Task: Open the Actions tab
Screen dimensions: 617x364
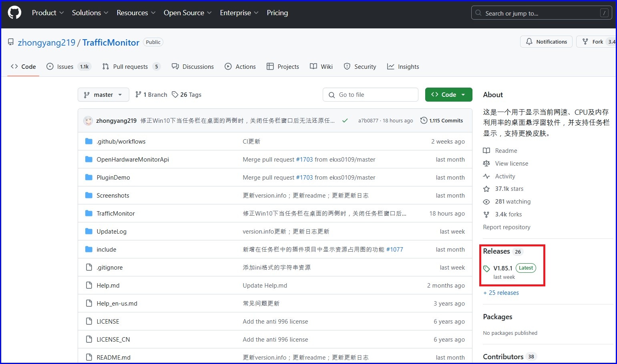Action: (x=240, y=66)
